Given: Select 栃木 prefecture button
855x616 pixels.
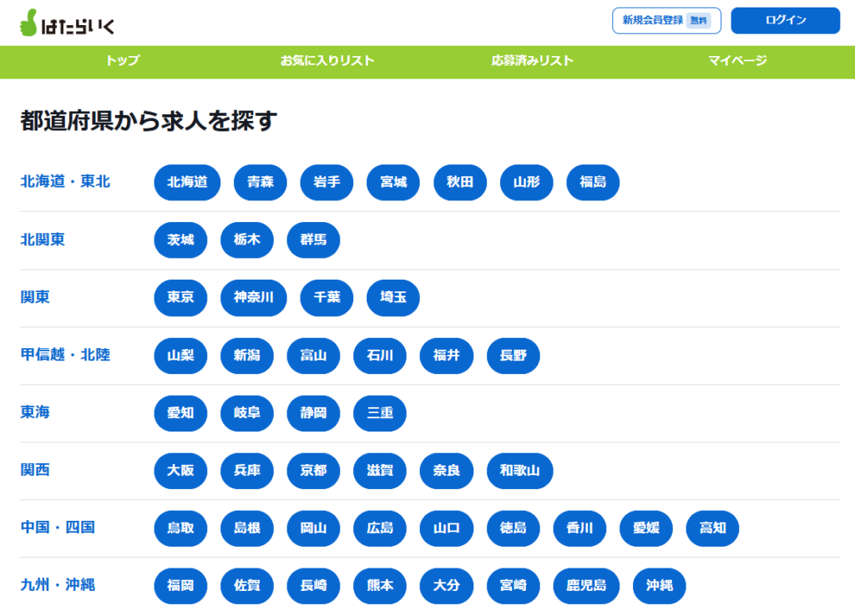Looking at the screenshot, I should 247,240.
